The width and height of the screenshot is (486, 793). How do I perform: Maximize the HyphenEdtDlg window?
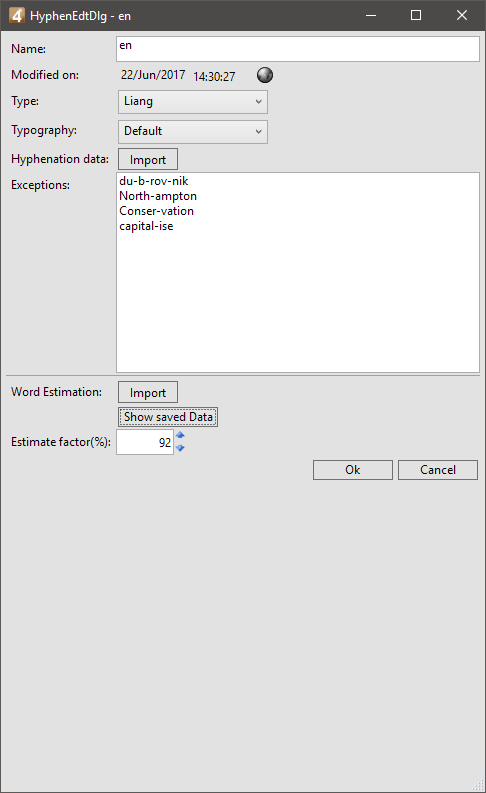tap(416, 15)
